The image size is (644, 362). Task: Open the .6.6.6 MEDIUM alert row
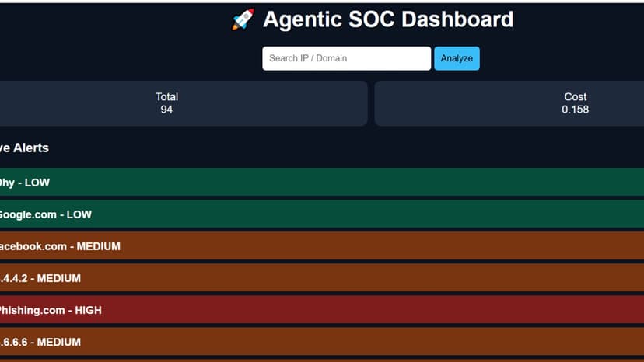322,342
